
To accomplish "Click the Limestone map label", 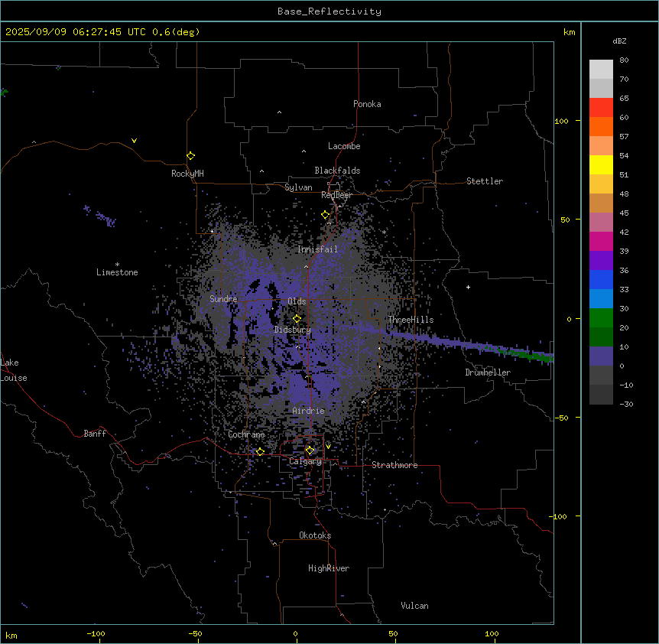I will click(117, 272).
